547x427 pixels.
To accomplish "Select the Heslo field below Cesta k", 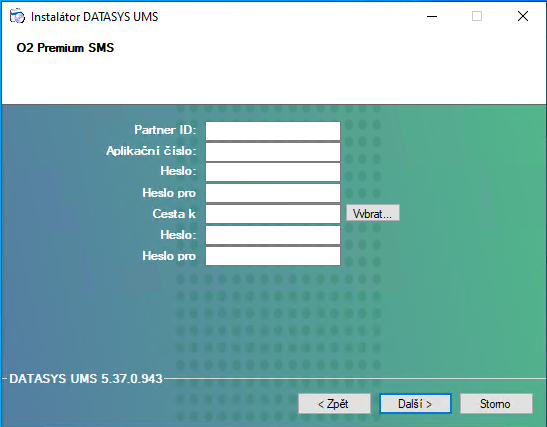I will click(273, 235).
